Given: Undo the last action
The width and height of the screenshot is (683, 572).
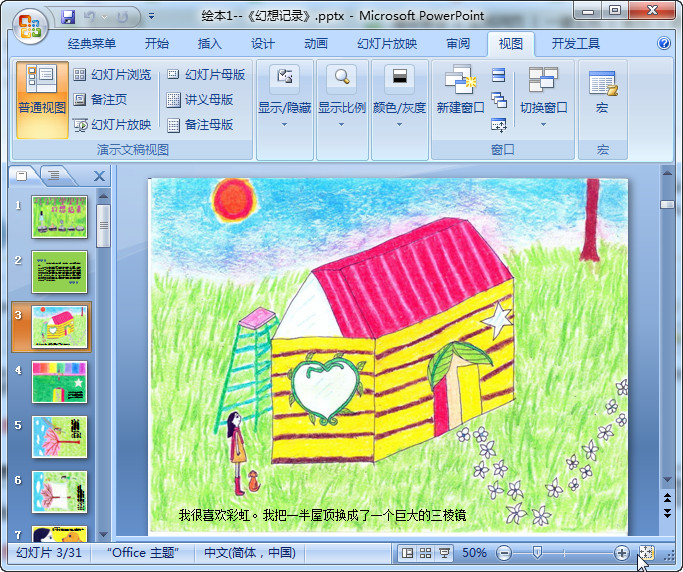Looking at the screenshot, I should tap(90, 17).
